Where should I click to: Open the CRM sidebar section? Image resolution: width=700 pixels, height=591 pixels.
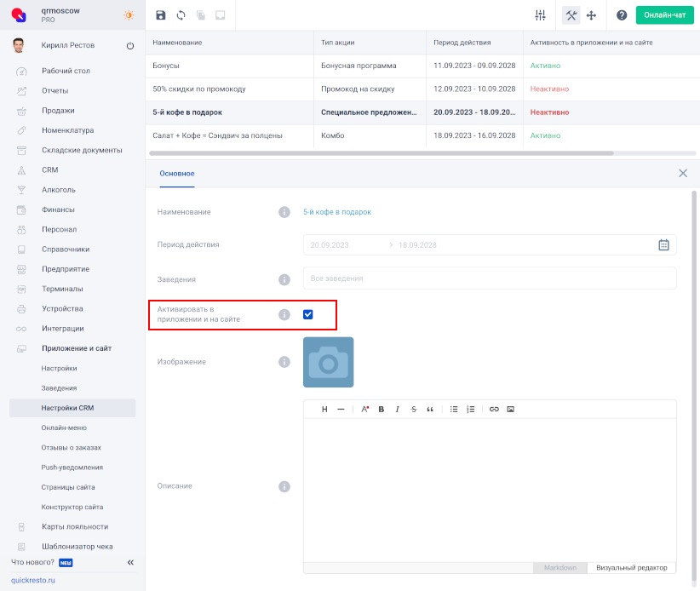tap(50, 169)
